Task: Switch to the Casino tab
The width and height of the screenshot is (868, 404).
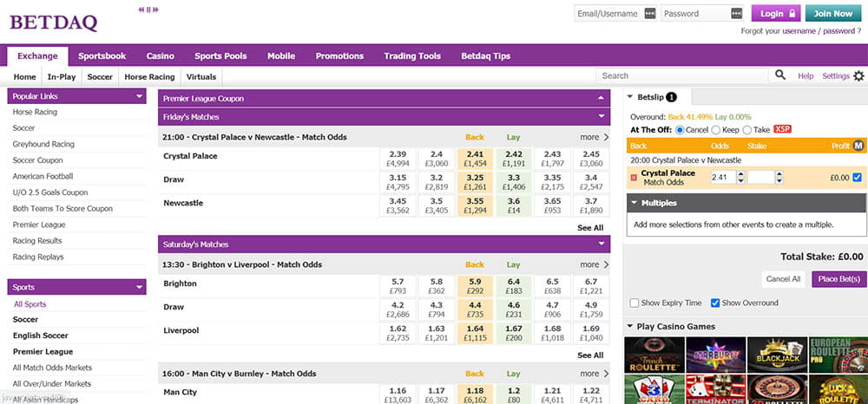Action: [x=160, y=55]
